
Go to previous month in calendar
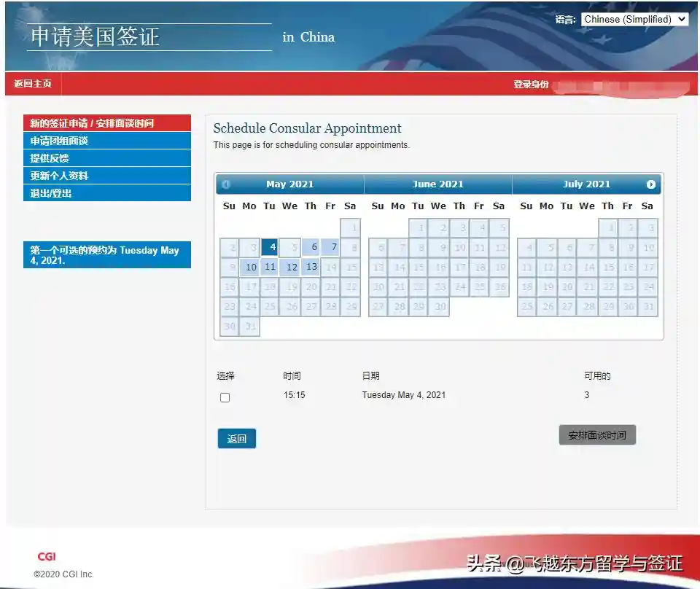pos(226,184)
